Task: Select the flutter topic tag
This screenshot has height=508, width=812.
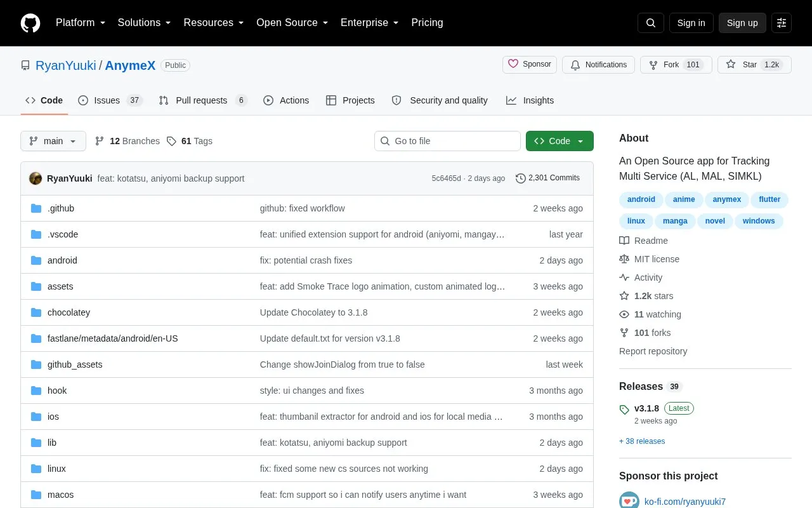Action: [769, 199]
